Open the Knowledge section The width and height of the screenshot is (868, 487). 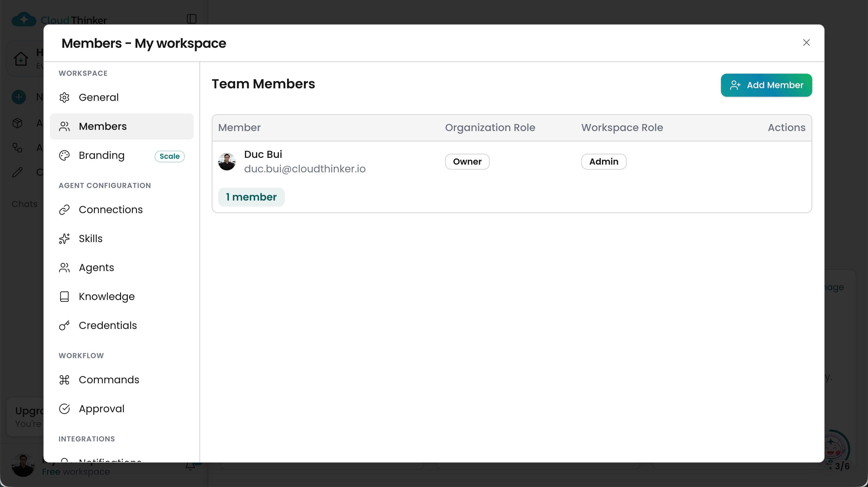(x=122, y=297)
